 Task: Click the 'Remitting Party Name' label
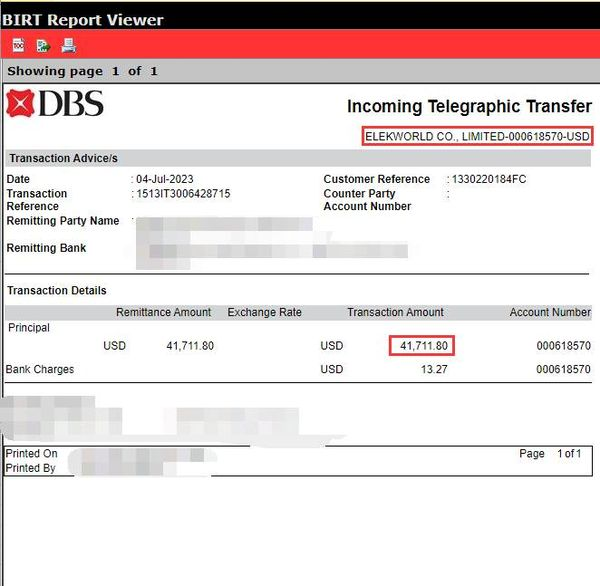point(63,221)
